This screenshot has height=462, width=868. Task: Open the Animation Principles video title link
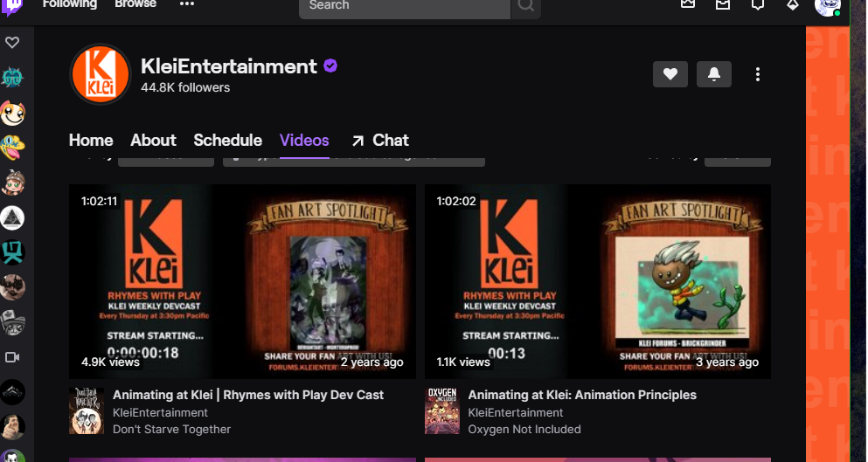pos(582,395)
